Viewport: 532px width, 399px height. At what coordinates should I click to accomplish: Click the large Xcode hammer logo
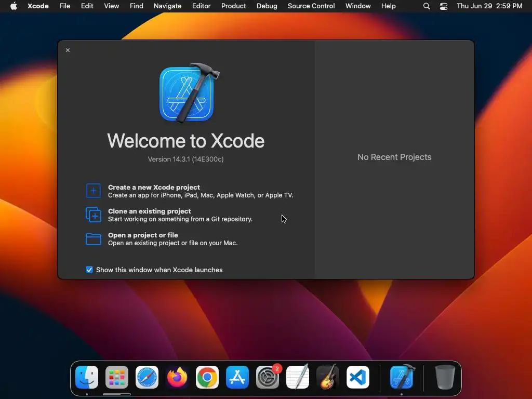tap(189, 92)
